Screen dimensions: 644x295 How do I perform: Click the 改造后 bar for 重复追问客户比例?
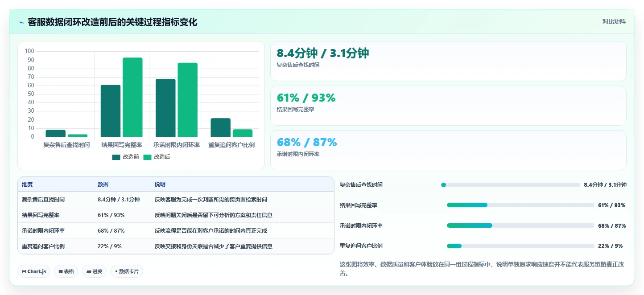coord(243,133)
